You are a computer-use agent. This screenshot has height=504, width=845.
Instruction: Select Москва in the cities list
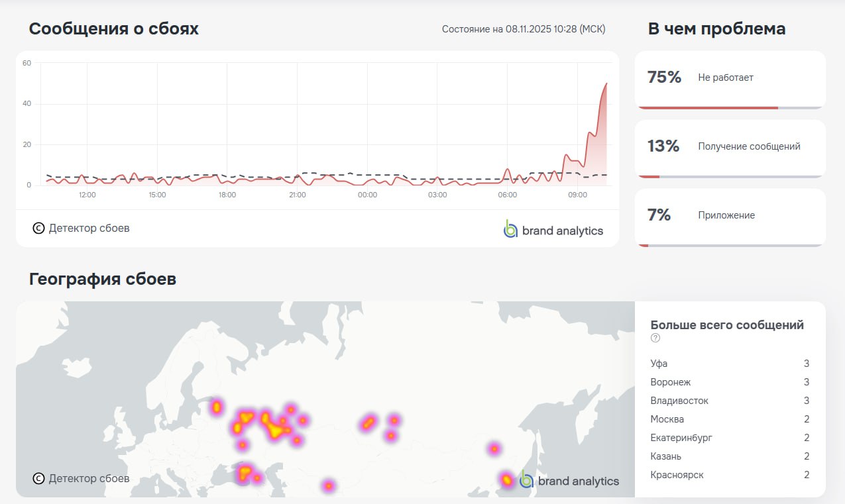[x=667, y=419]
